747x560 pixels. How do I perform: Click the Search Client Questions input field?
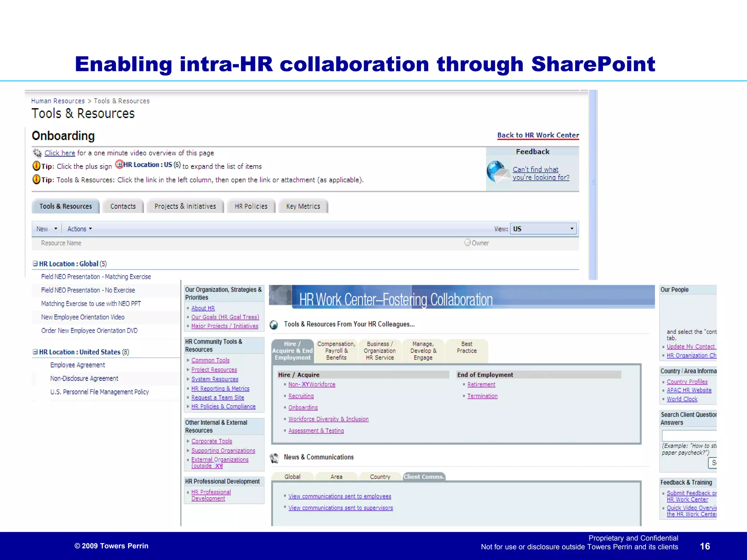pyautogui.click(x=689, y=436)
